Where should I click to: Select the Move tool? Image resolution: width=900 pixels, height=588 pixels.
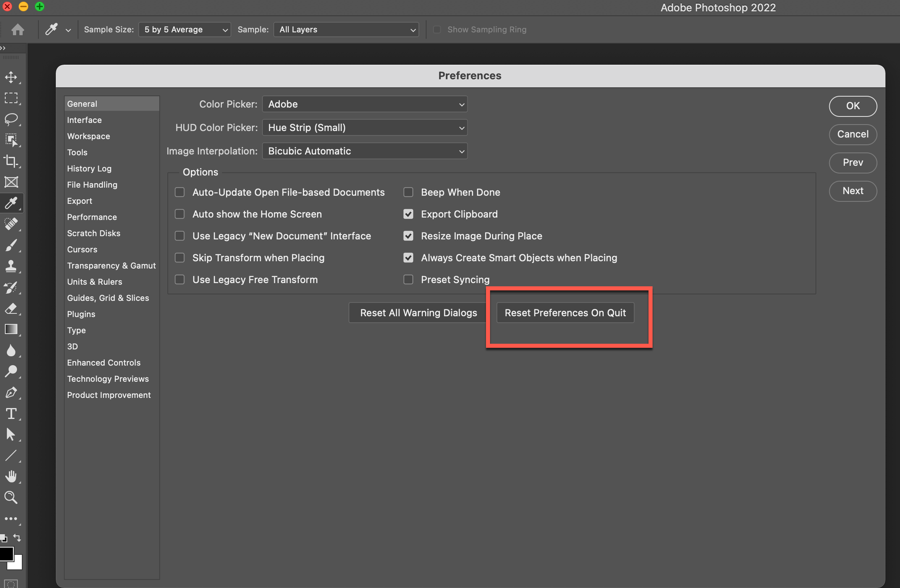(x=11, y=77)
